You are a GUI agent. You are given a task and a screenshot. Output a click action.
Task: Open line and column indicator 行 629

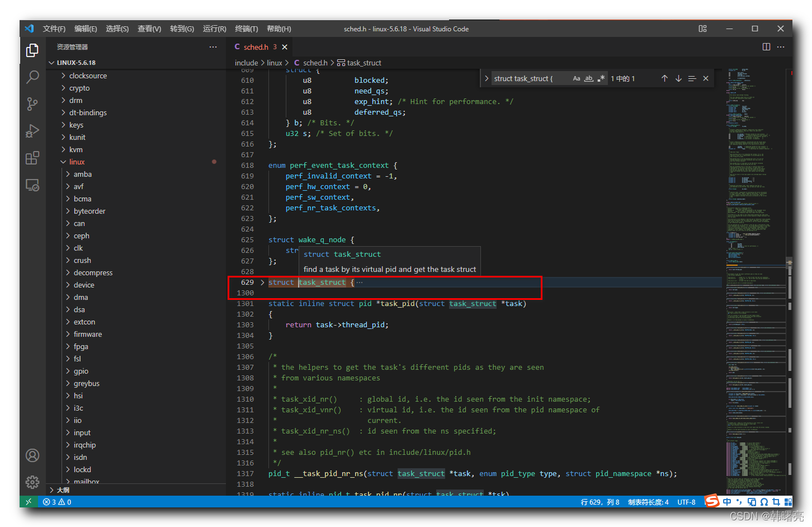click(x=599, y=502)
